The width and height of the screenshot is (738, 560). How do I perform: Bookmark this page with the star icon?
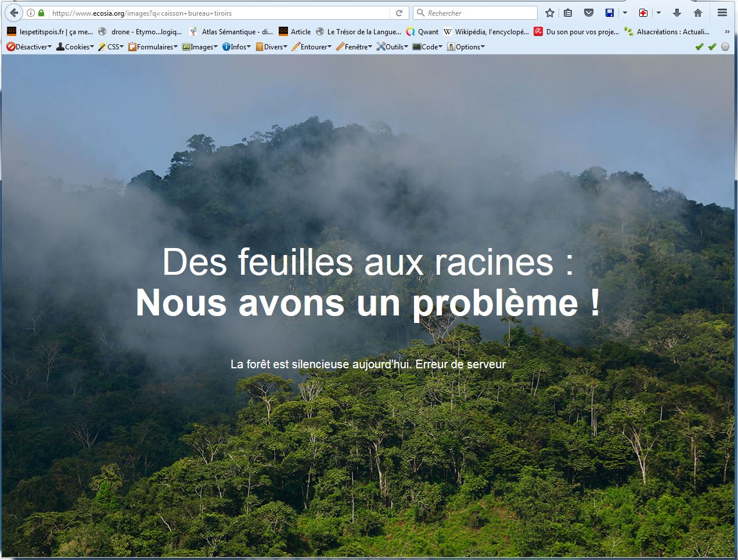point(549,13)
